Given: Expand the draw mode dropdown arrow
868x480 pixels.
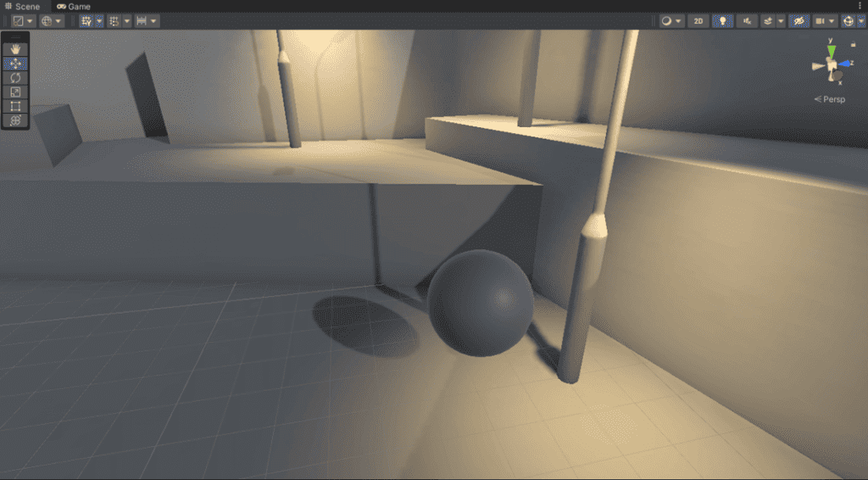Looking at the screenshot, I should 678,21.
